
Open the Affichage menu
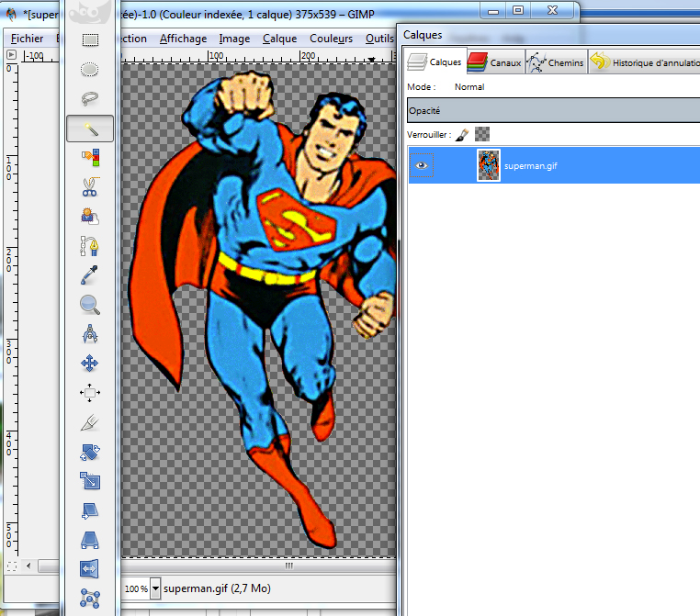183,39
